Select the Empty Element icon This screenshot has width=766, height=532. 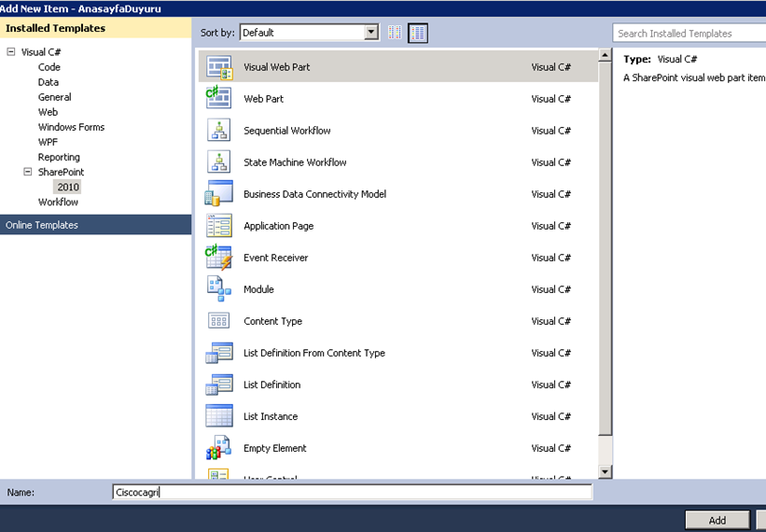218,448
